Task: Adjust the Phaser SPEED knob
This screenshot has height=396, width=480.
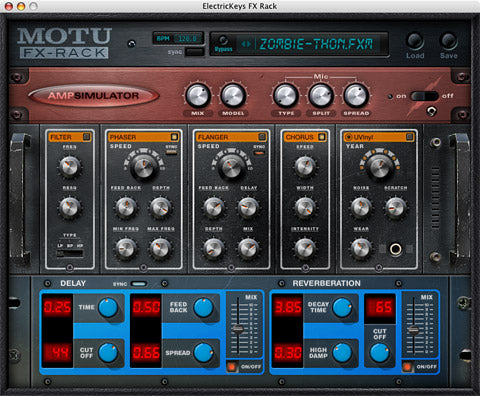Action: pos(144,166)
